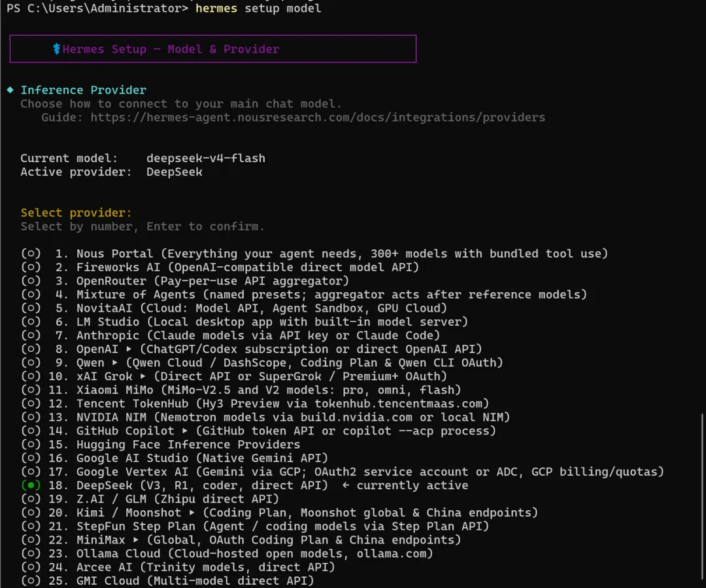This screenshot has width=706, height=588.
Task: Click the arrow before 'currently active'
Action: (x=346, y=485)
